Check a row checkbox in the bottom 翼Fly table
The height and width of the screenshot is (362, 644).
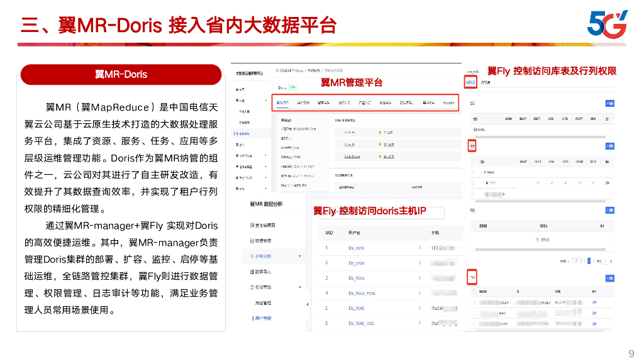(474, 302)
